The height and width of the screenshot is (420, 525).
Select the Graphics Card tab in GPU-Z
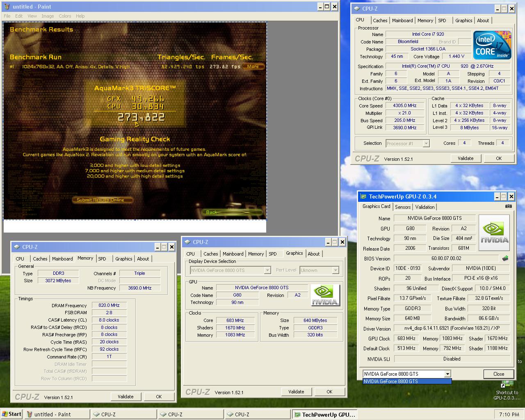(x=377, y=206)
